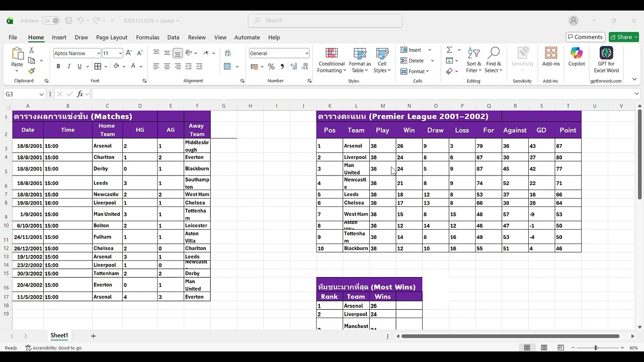Click the horizontal scrollbar thumb
Image resolution: width=644 pixels, height=362 pixels.
click(510, 336)
